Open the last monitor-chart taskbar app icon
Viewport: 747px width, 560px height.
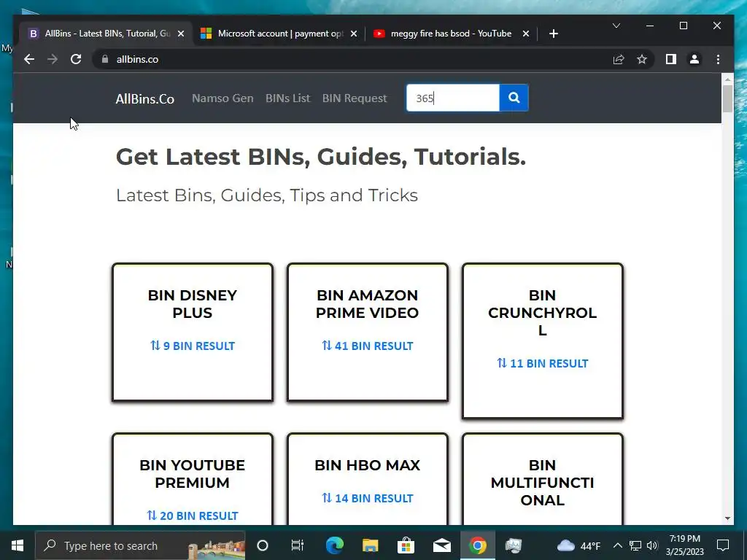point(513,545)
